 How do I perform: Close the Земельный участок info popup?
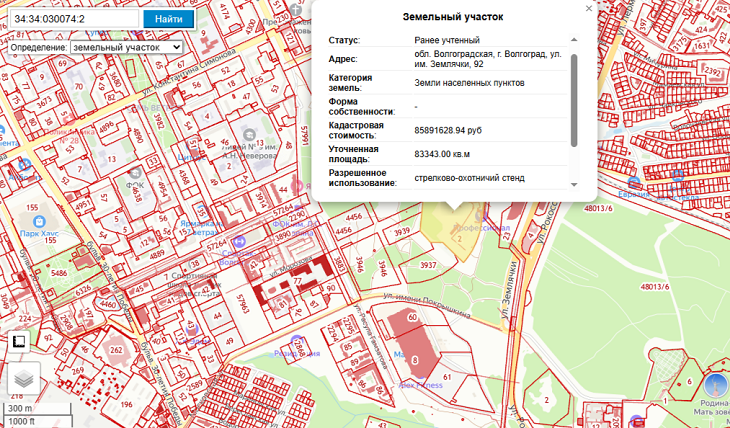pos(589,8)
